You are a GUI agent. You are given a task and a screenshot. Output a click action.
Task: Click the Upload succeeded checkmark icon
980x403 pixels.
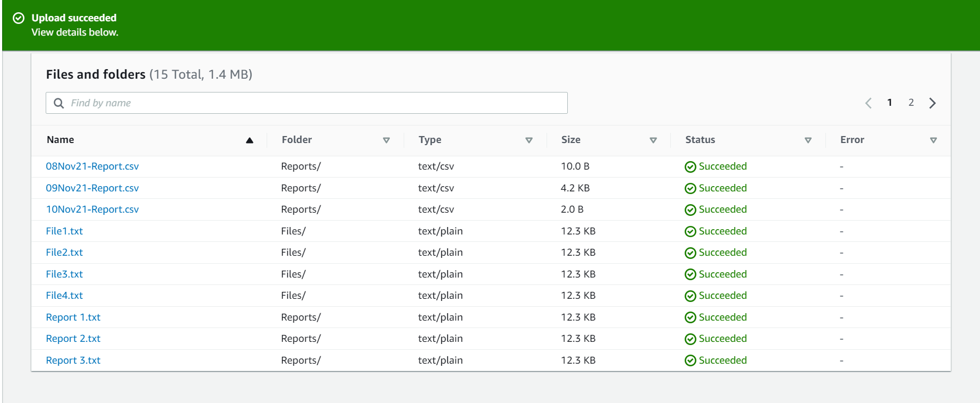click(19, 18)
